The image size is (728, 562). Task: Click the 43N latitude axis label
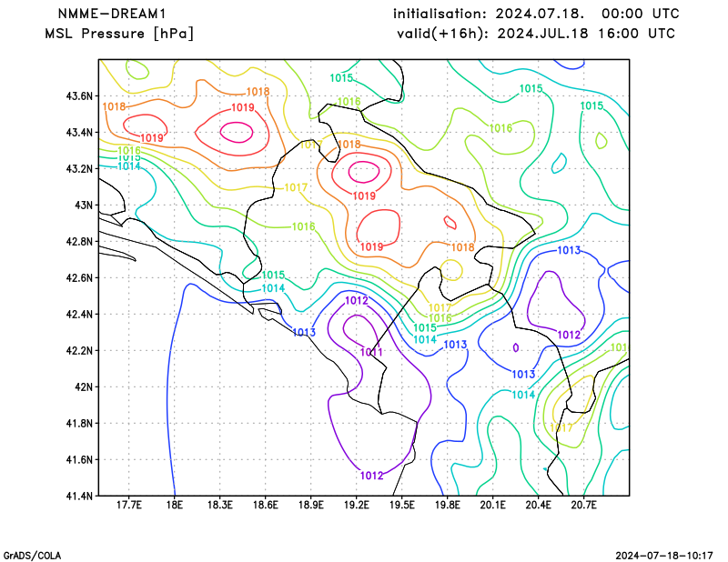(x=84, y=206)
